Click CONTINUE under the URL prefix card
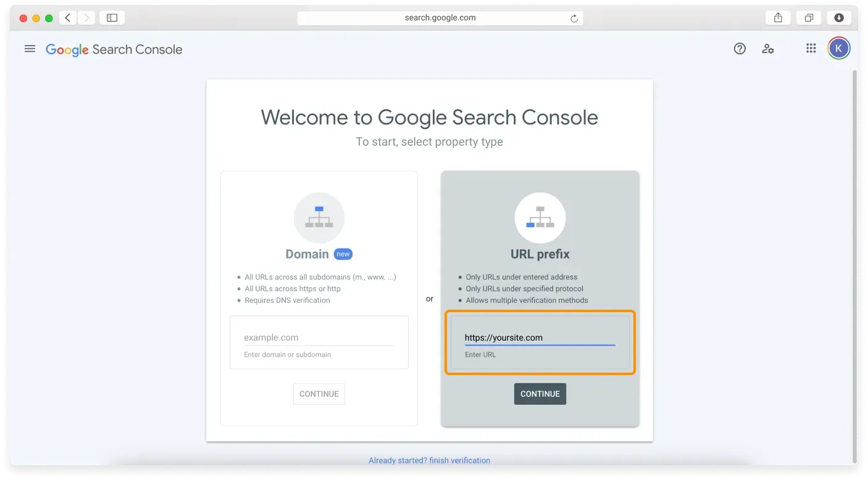 (540, 394)
